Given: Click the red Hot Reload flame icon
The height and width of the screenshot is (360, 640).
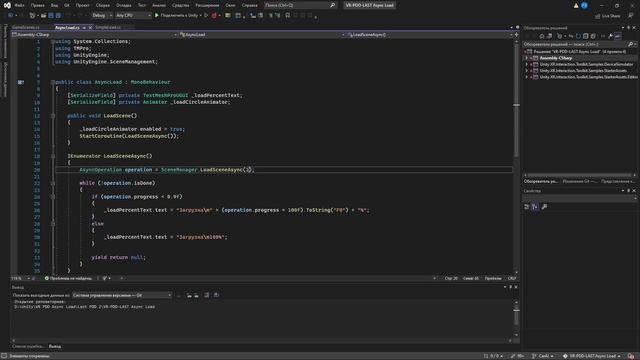Looking at the screenshot, I should click(214, 16).
